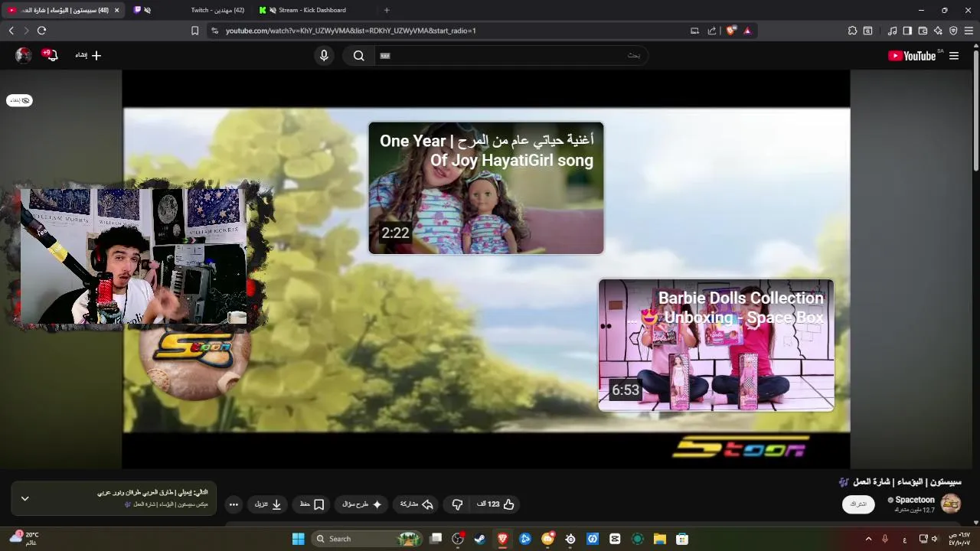980x551 pixels.
Task: Click the YouTube search magnifier icon
Action: coord(358,55)
